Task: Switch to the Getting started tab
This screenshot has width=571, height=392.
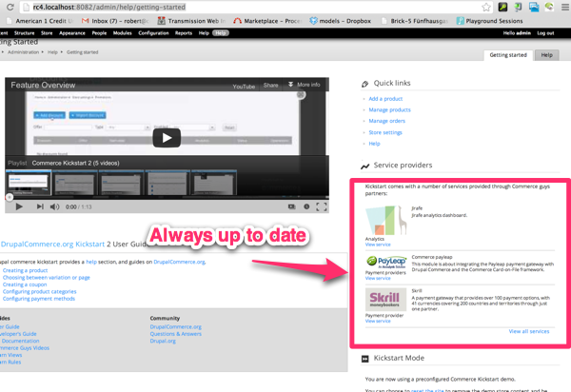Action: 508,55
